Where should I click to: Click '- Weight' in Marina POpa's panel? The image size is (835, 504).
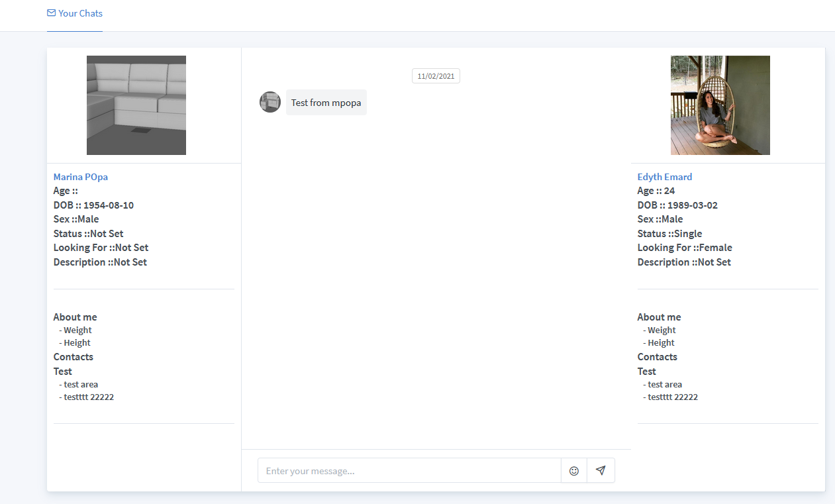coord(75,330)
